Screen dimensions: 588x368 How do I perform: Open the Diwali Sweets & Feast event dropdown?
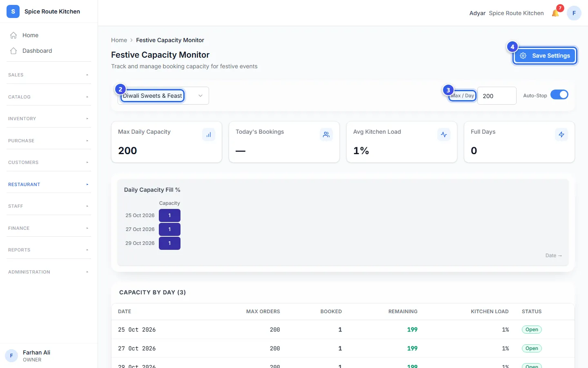163,96
